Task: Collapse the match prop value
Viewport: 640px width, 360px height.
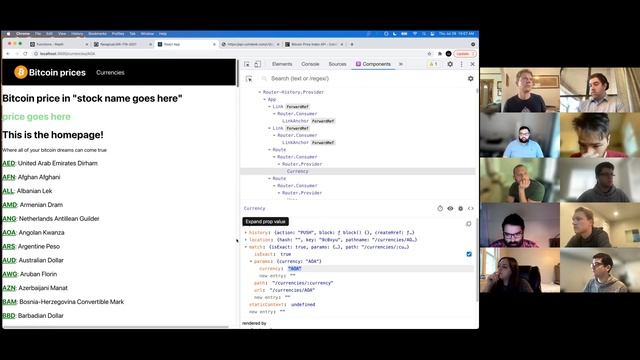Action: pos(246,247)
